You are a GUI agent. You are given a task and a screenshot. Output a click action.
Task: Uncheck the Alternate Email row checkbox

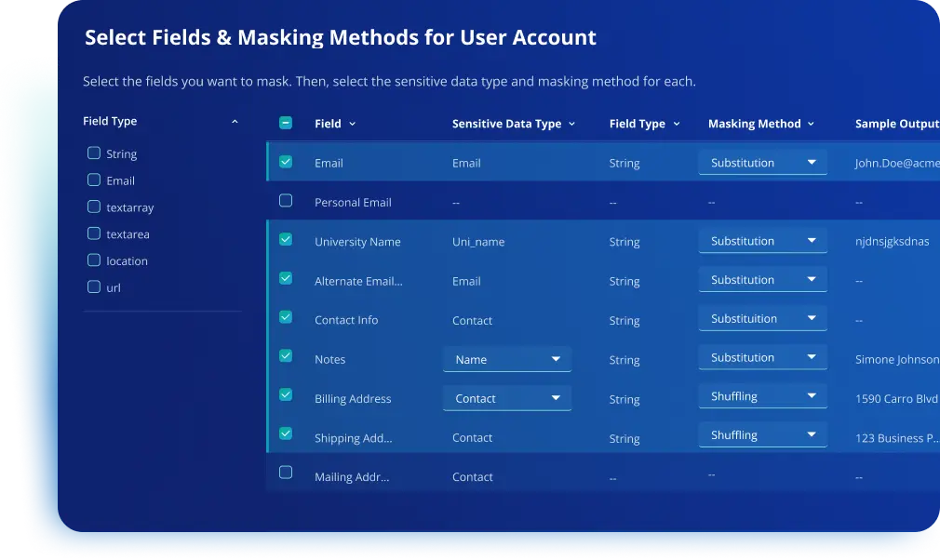tap(286, 278)
